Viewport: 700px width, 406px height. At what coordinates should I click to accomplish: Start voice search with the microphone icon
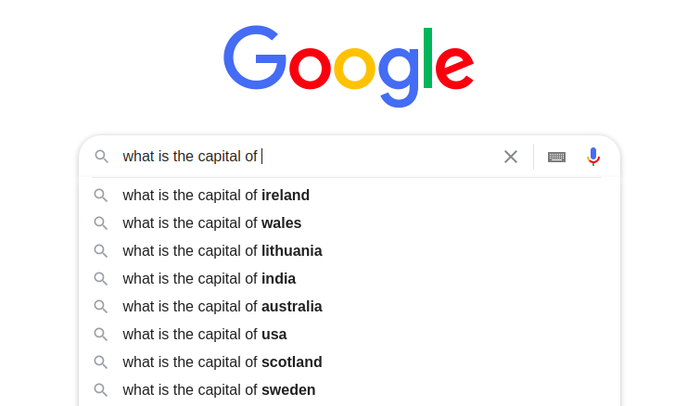coord(593,157)
